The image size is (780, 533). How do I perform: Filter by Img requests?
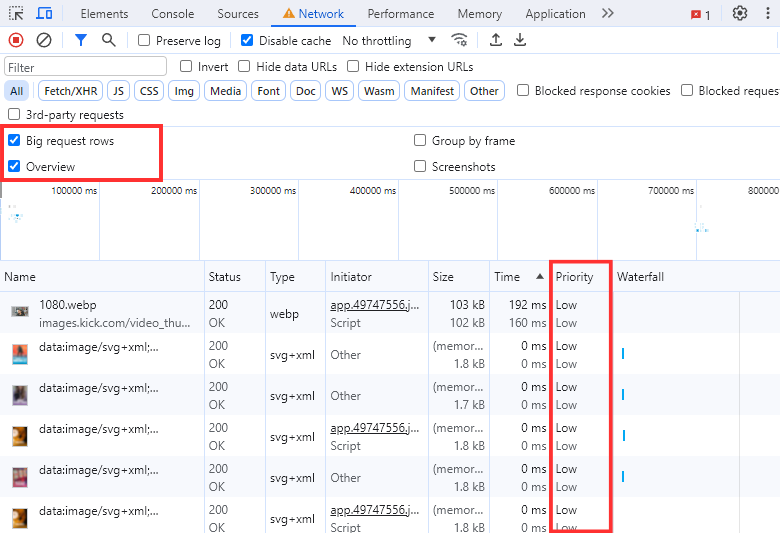[x=184, y=91]
